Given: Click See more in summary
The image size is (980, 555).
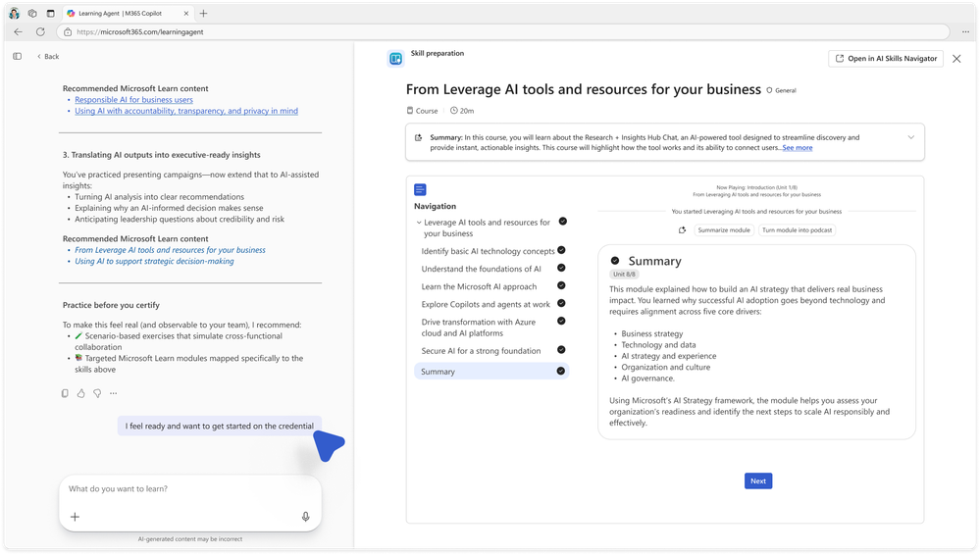Looking at the screenshot, I should point(798,147).
